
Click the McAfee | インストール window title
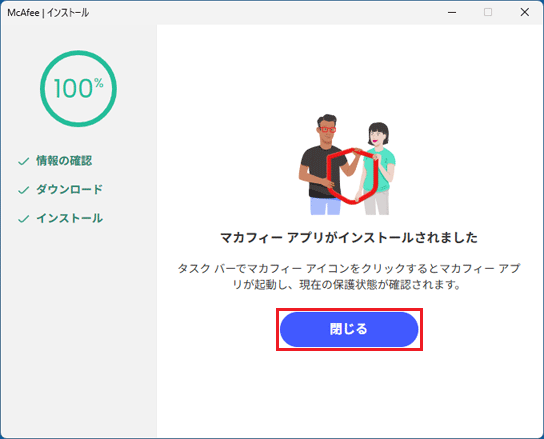click(48, 13)
